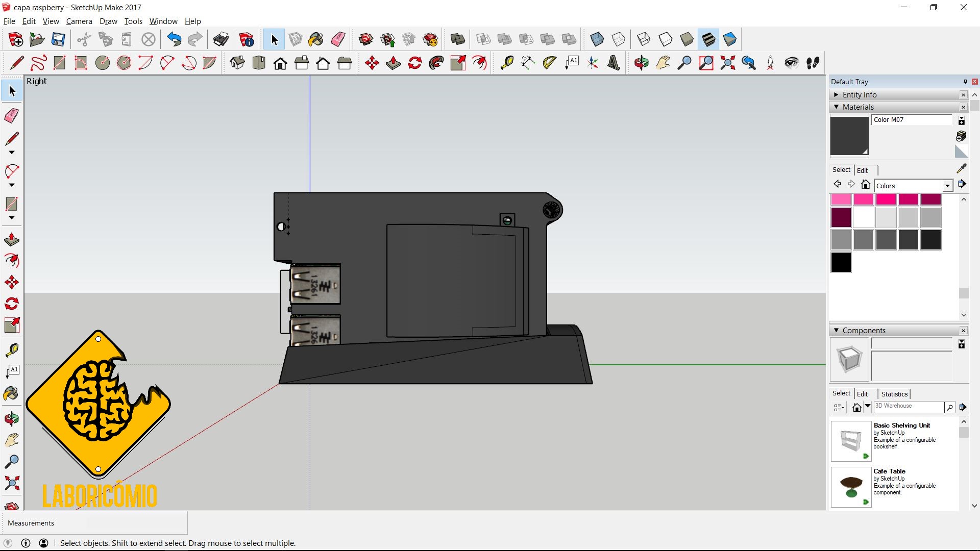Open arc tool flyout arrow in left toolbar
This screenshot has width=980, height=551.
coord(12,185)
